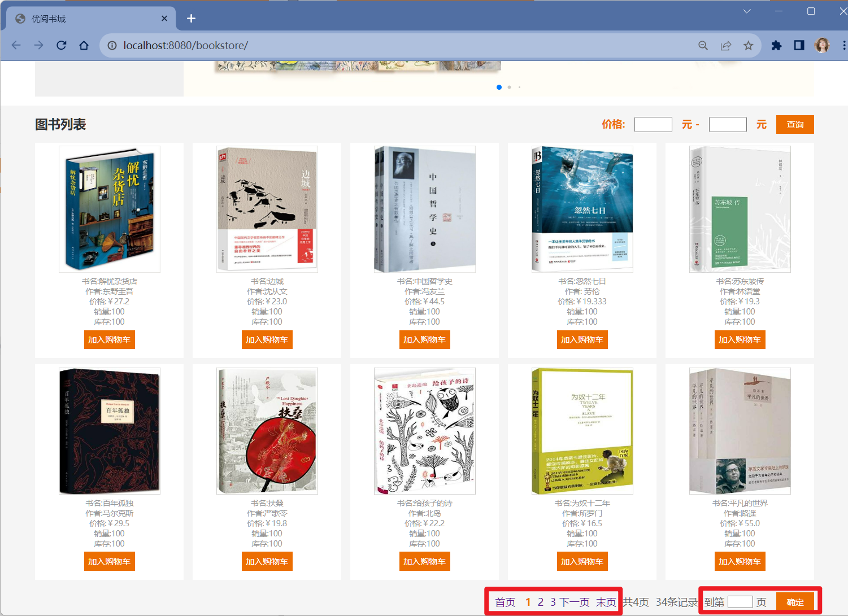
Task: Click the 书名:为奴十二年 title text
Action: tap(582, 503)
